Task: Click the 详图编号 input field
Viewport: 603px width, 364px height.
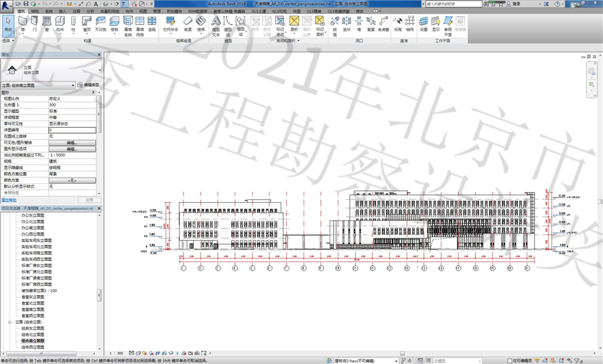Action: click(72, 130)
